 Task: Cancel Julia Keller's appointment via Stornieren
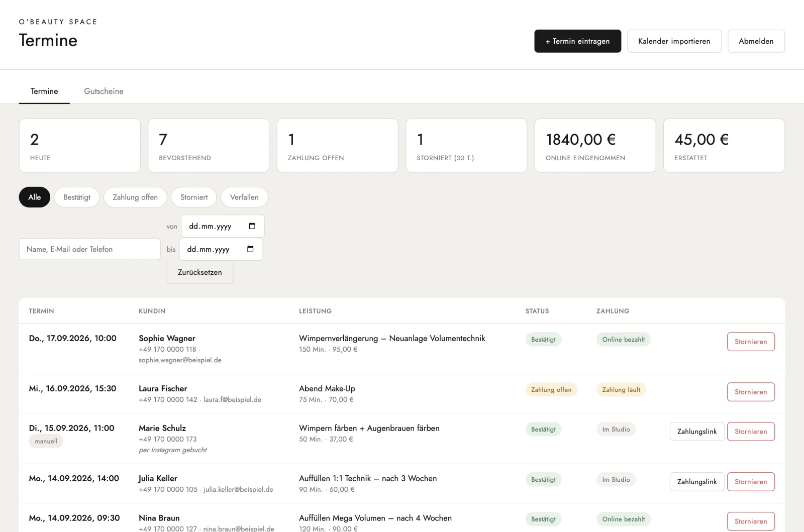point(751,482)
